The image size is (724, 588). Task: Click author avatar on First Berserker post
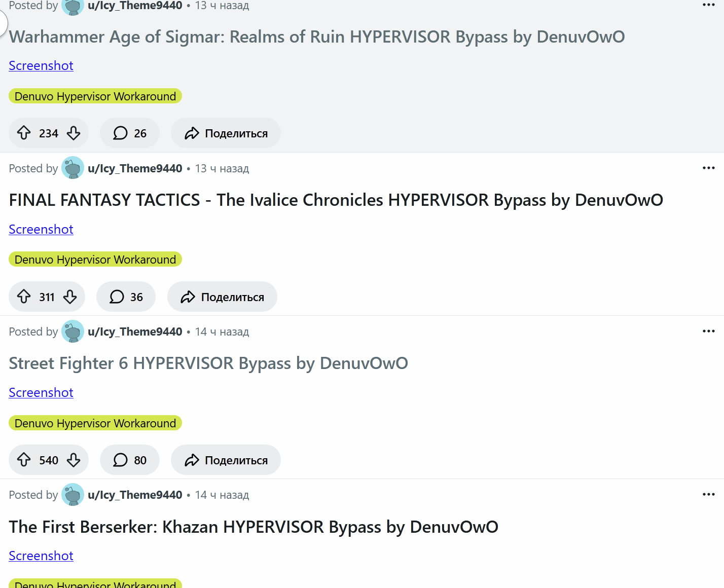(73, 494)
